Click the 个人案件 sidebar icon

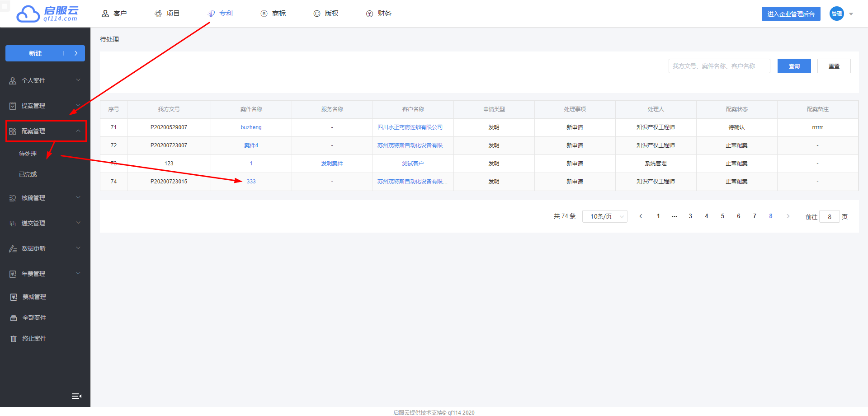[13, 80]
